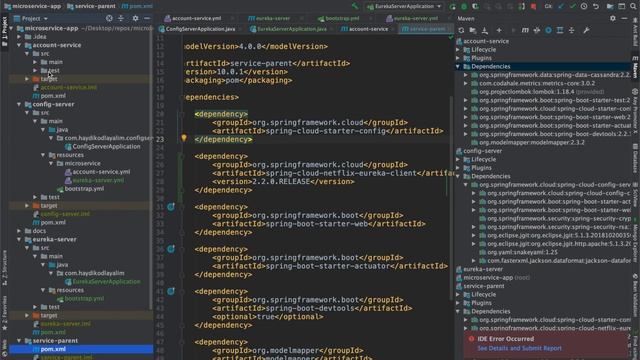
Task: Click the Git update project icon
Action: [x=561, y=7]
